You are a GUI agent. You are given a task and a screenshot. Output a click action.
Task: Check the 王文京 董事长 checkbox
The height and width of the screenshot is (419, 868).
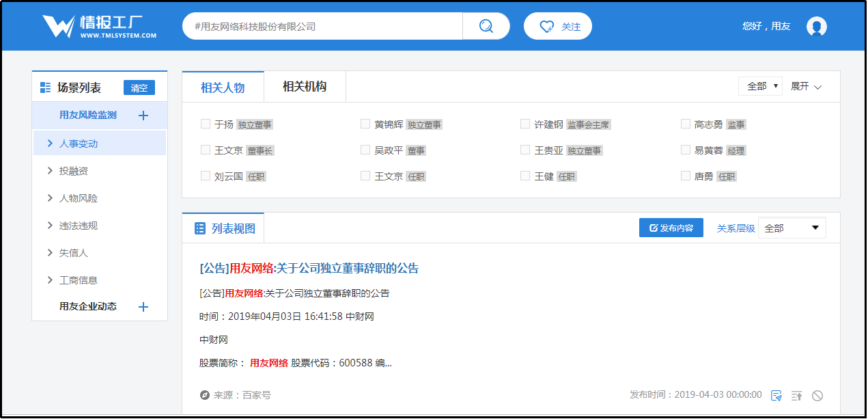(x=206, y=150)
